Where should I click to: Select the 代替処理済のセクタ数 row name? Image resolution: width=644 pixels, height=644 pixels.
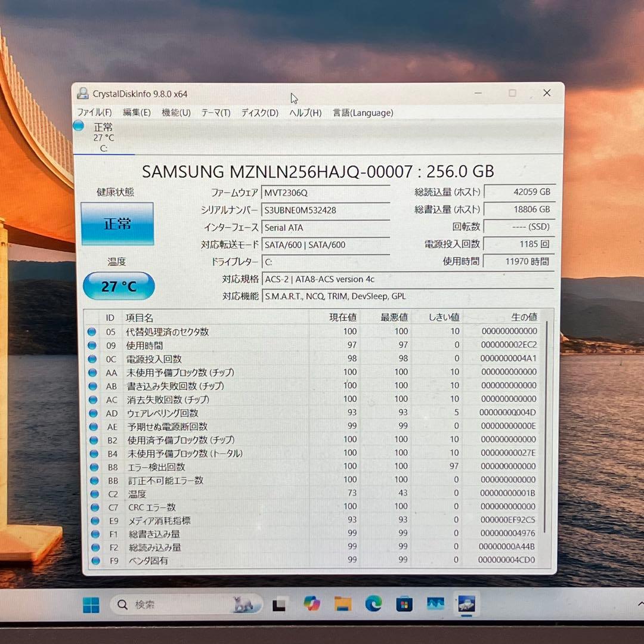168,332
